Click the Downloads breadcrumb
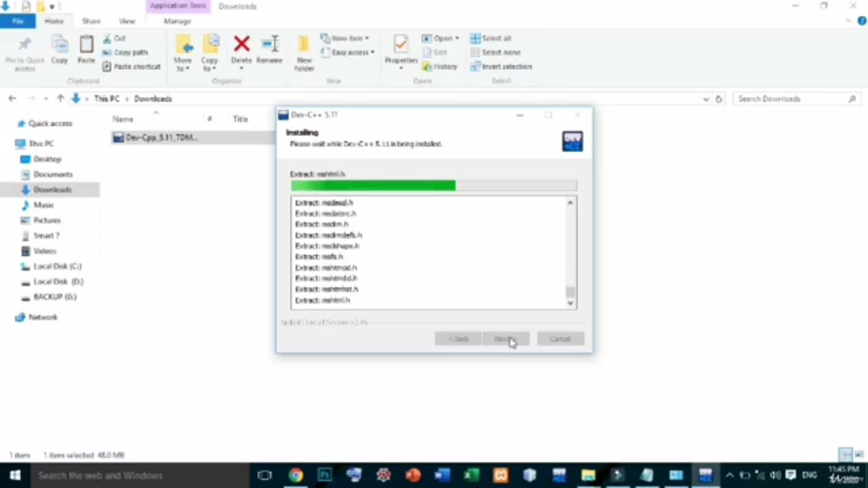 coord(153,99)
